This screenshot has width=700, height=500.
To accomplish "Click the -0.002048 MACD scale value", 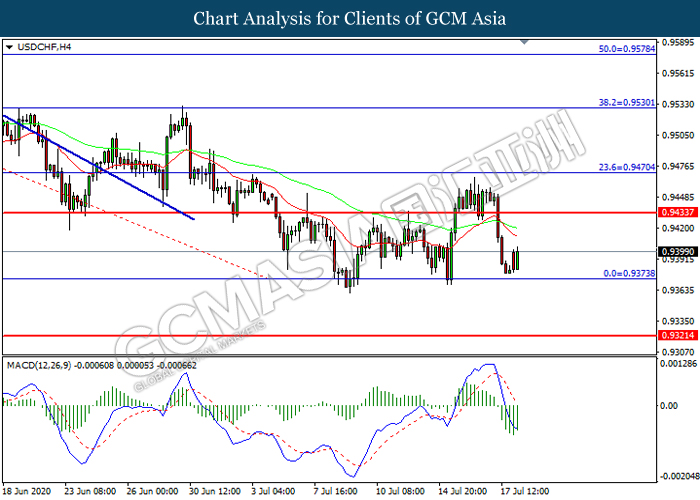I will click(680, 476).
